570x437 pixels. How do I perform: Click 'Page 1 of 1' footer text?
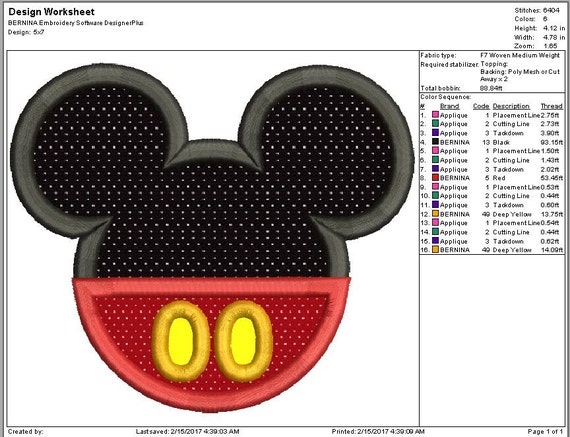(x=546, y=432)
